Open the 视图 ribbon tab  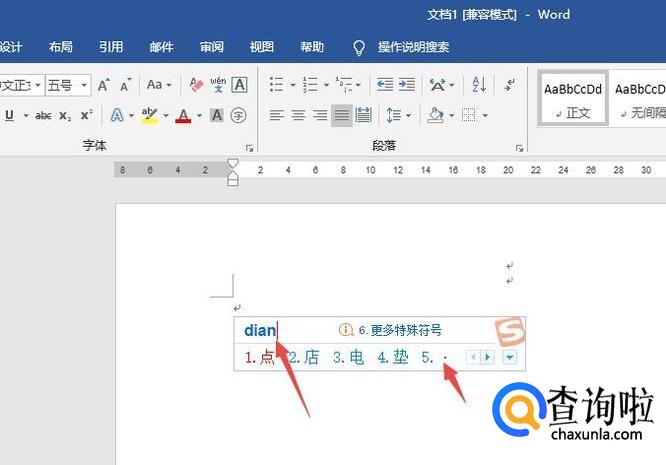coord(262,47)
